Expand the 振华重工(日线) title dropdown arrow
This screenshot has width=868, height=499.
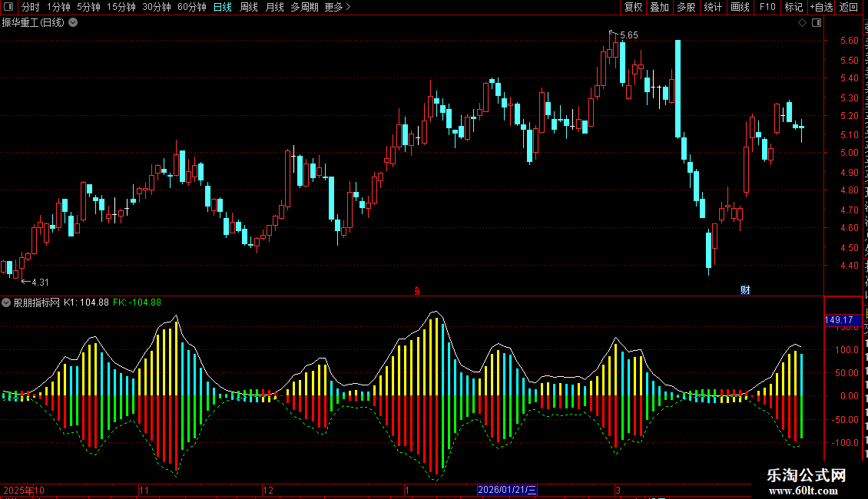click(73, 23)
